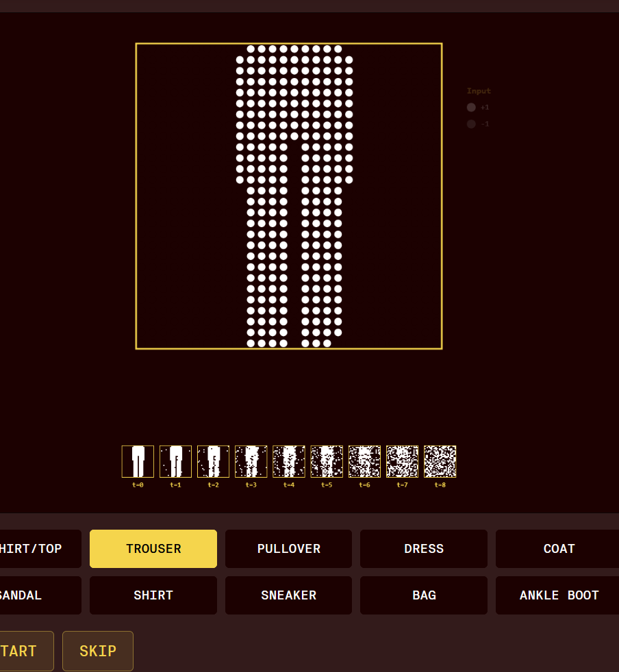This screenshot has height=672, width=619.
Task: Click the -1 input legend dot
Action: [471, 124]
